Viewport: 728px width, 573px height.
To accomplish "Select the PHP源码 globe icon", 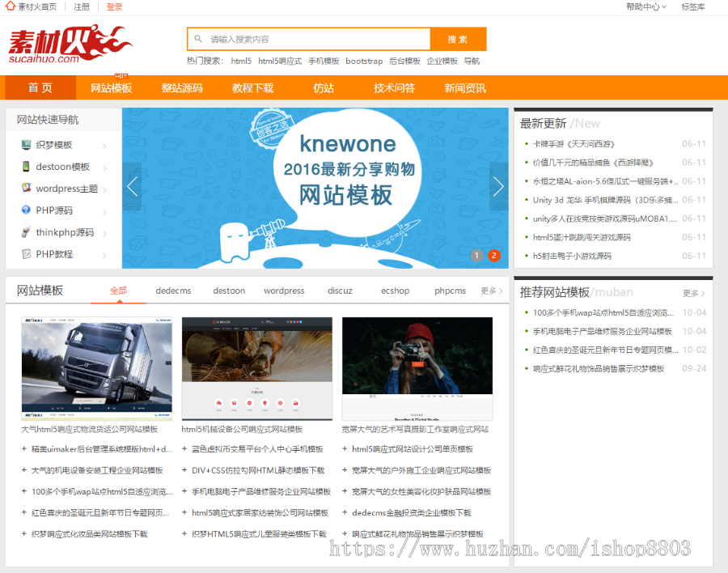I will [27, 210].
